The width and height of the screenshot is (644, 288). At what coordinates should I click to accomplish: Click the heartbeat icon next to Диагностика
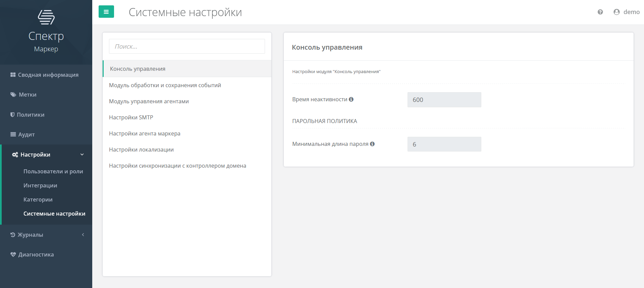coord(13,254)
